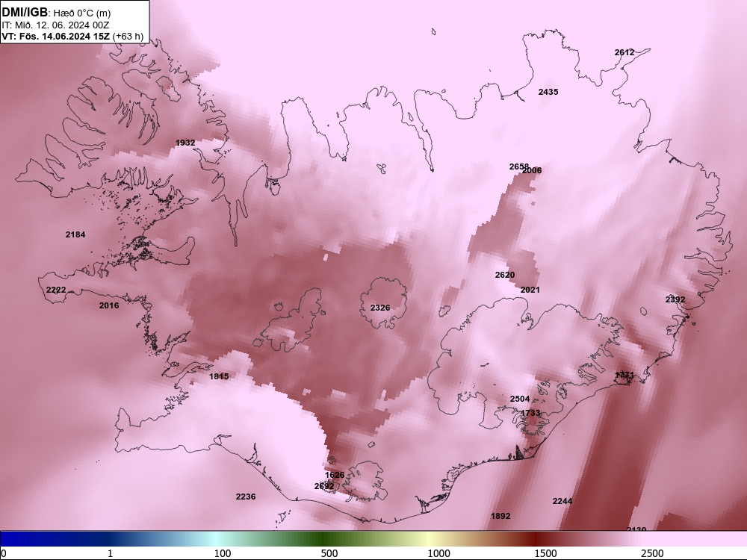Viewport: 747px width, 560px height.
Task: Click the map value 2435
Action: 548,92
